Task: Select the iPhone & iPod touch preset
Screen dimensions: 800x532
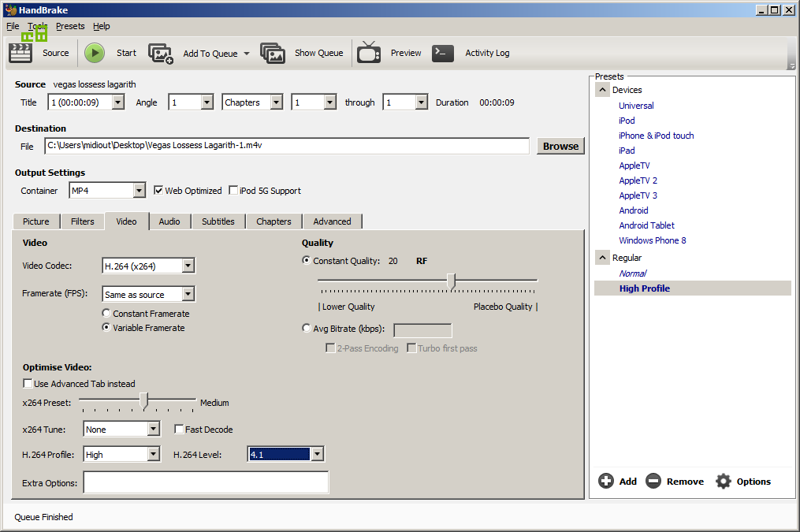Action: coord(656,136)
